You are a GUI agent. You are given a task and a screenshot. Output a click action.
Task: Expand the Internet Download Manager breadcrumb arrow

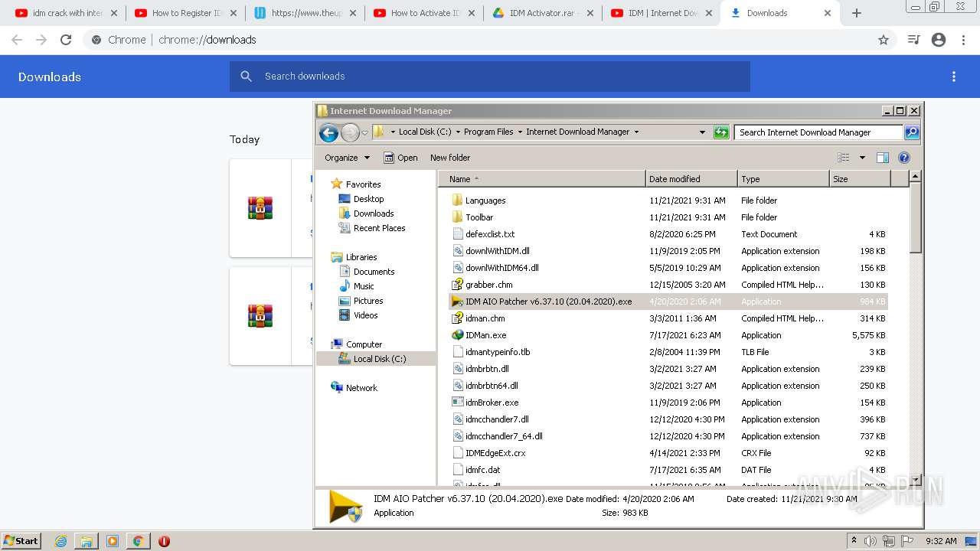click(635, 132)
